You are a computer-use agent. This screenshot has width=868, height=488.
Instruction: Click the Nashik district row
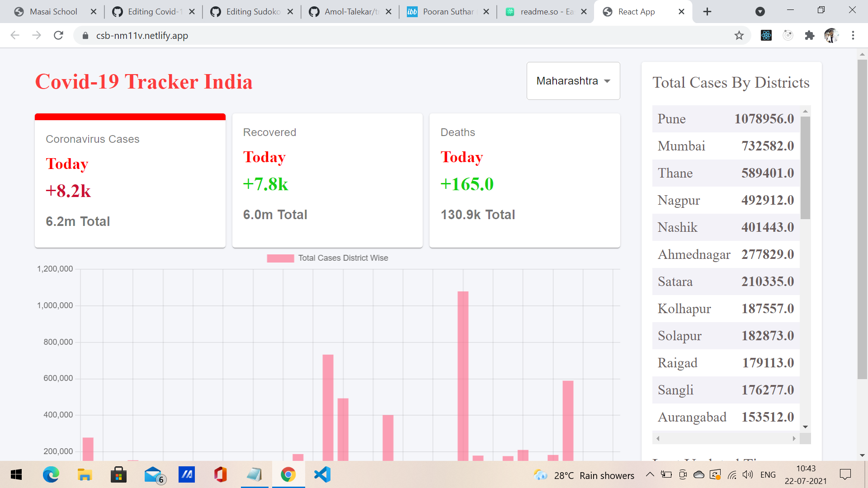[726, 227]
